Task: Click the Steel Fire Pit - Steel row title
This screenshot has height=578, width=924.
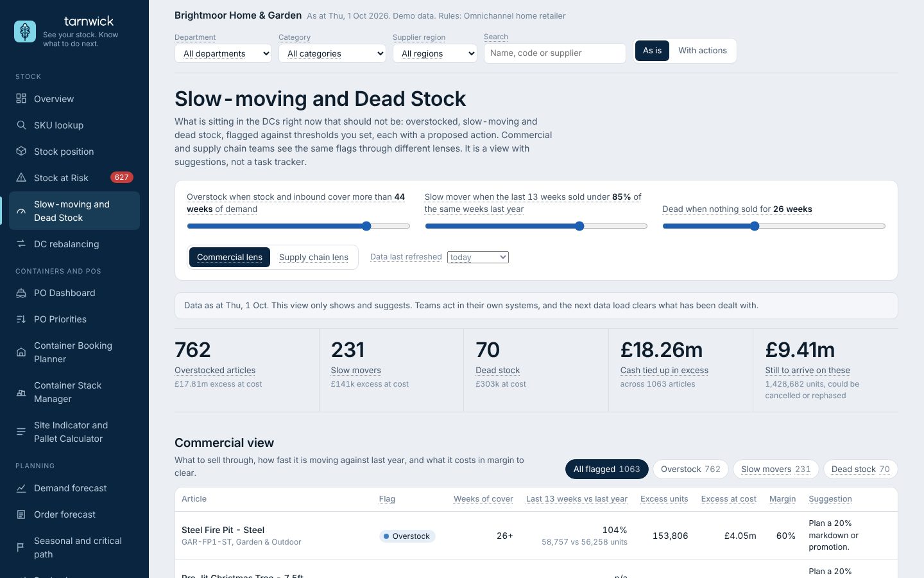Action: 223,530
